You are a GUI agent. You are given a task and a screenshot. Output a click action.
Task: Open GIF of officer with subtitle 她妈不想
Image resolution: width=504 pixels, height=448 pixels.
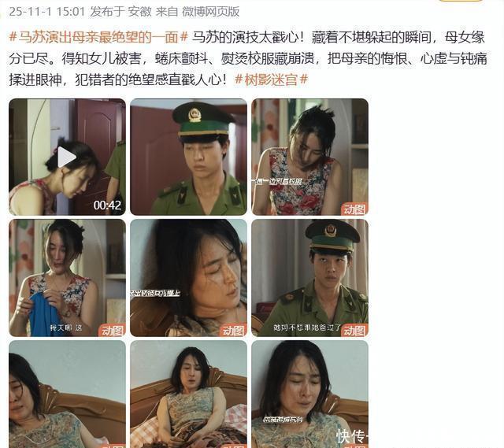pyautogui.click(x=309, y=278)
